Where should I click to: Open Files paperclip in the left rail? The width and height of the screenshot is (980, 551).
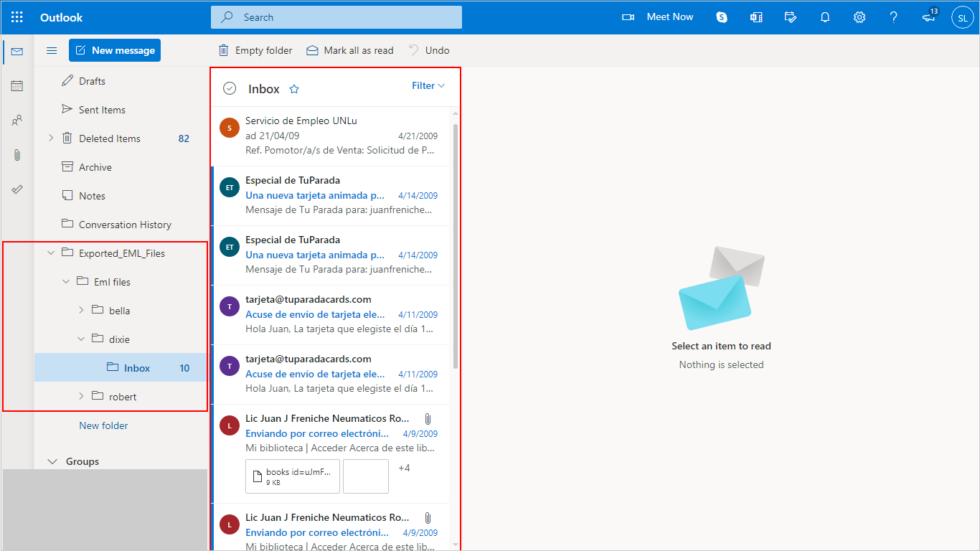pyautogui.click(x=17, y=155)
